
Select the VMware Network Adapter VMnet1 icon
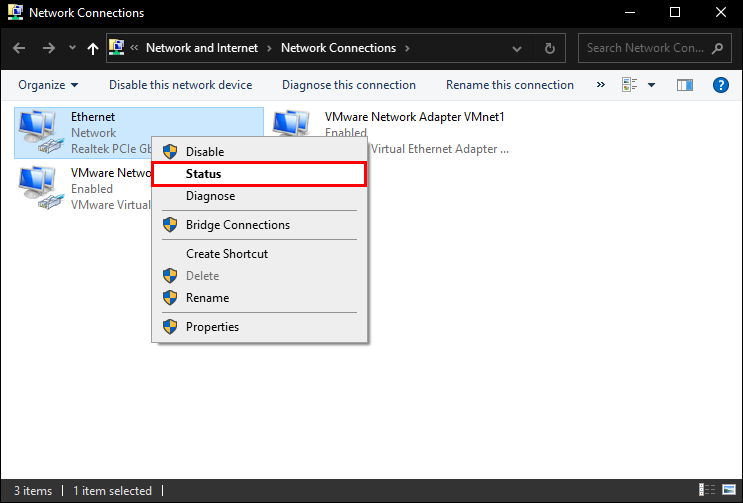coord(291,125)
